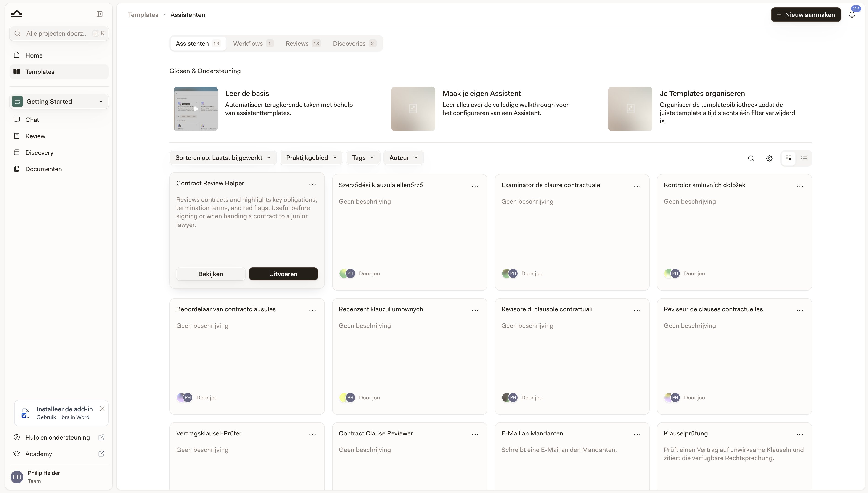Viewport: 868px width, 493px height.
Task: Switch to the Reviews tab
Action: [303, 43]
